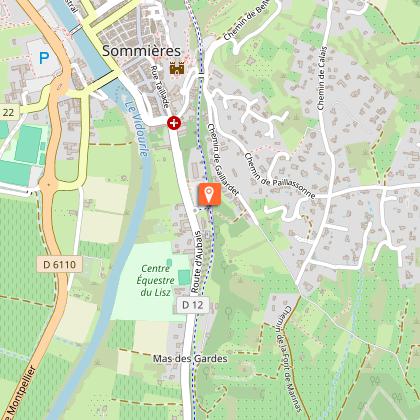The height and width of the screenshot is (420, 420).
Task: Click the red hospital cross marker
Action: (x=174, y=123)
